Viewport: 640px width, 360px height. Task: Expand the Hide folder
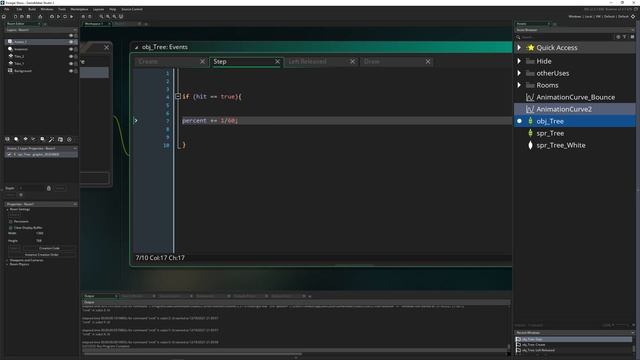519,61
